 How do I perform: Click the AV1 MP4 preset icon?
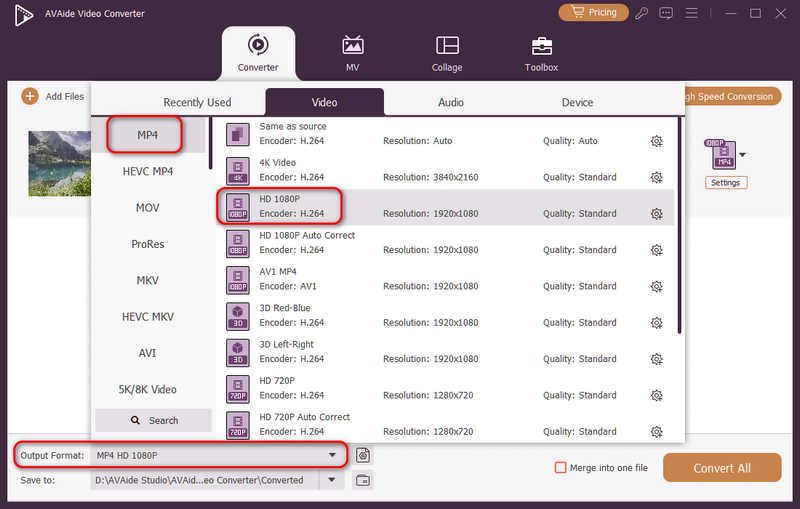238,280
